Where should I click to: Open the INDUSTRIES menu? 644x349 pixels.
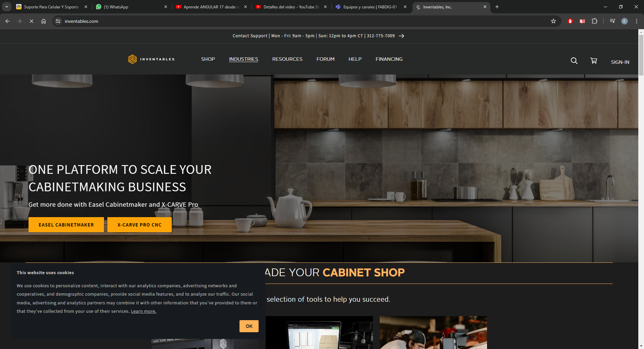(244, 59)
